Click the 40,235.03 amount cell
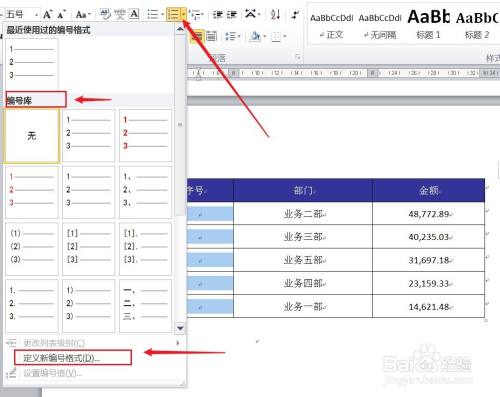 (x=428, y=237)
